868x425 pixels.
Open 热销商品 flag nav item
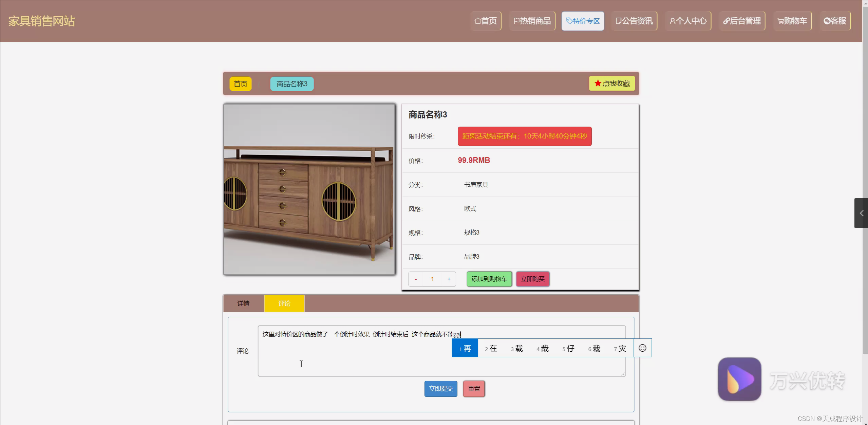(532, 21)
